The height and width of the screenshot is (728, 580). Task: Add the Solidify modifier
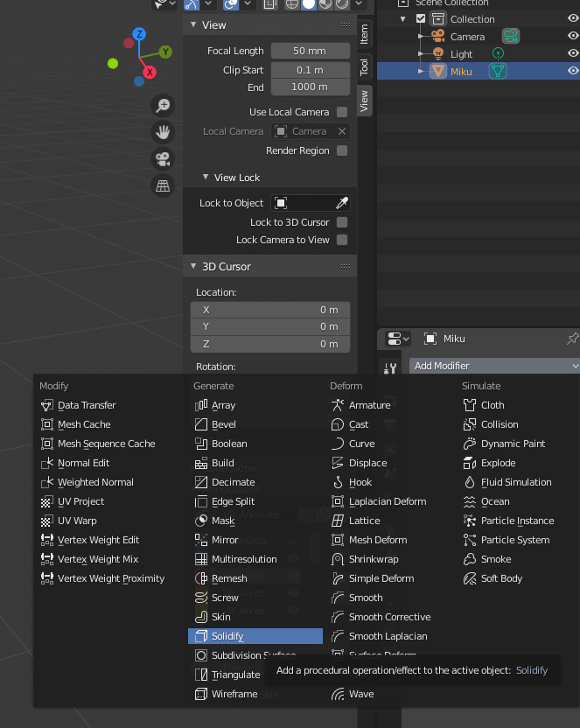coord(255,636)
